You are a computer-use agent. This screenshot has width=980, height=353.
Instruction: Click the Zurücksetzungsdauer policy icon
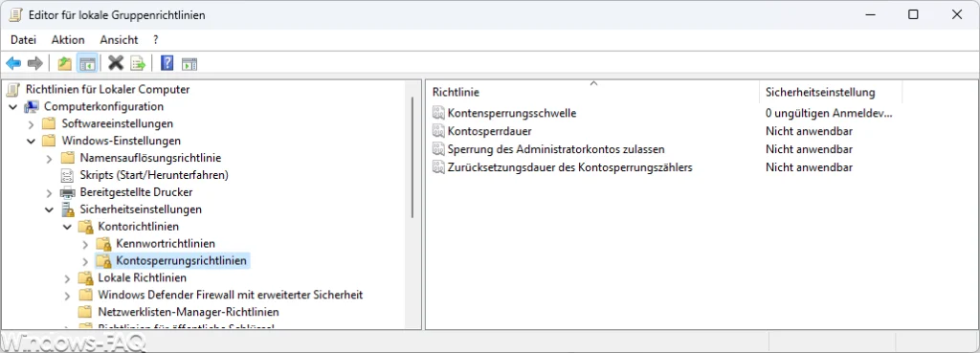pyautogui.click(x=438, y=167)
